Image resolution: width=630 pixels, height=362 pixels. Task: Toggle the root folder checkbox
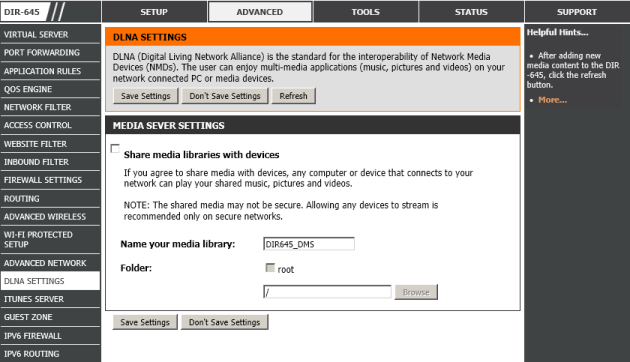pos(270,268)
